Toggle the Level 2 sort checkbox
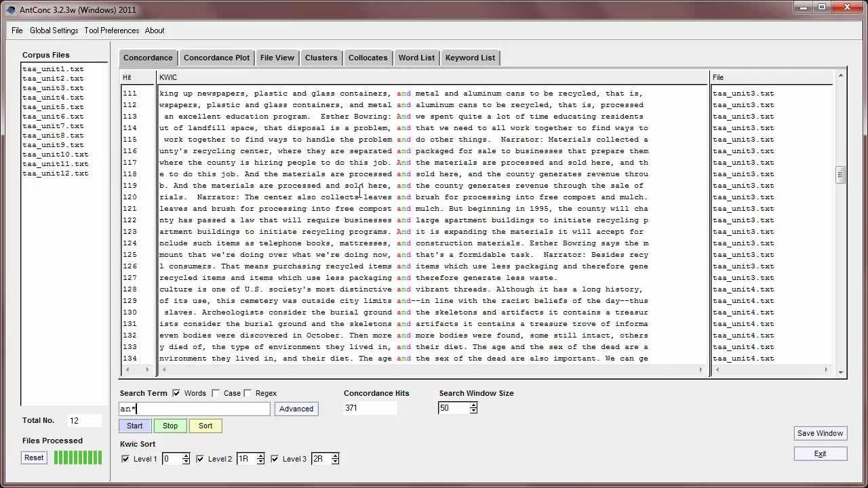 (200, 459)
